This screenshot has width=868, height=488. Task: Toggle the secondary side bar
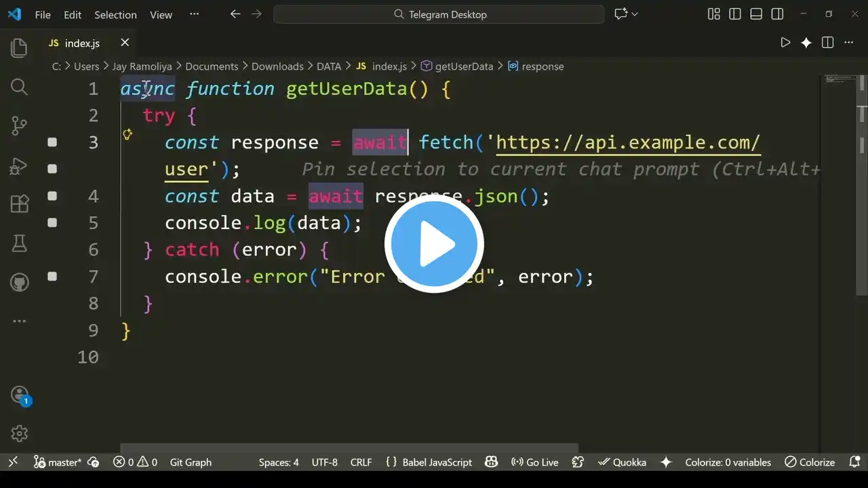tap(778, 14)
